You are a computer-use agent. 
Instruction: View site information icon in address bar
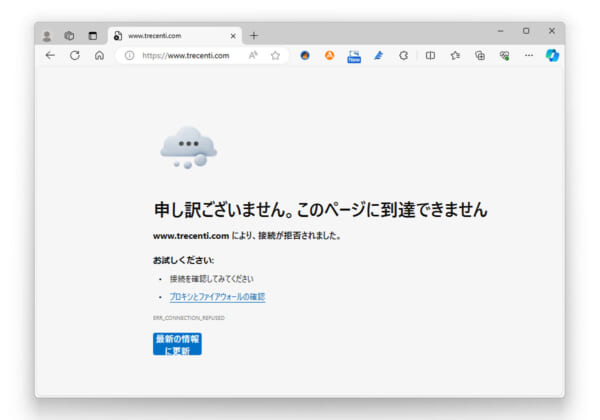[x=129, y=56]
